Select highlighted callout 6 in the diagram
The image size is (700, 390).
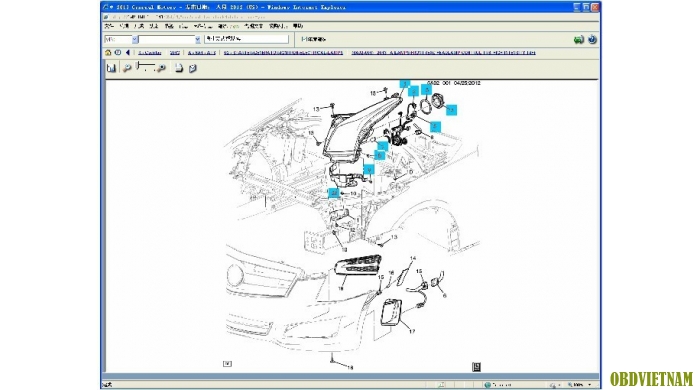pos(379,155)
